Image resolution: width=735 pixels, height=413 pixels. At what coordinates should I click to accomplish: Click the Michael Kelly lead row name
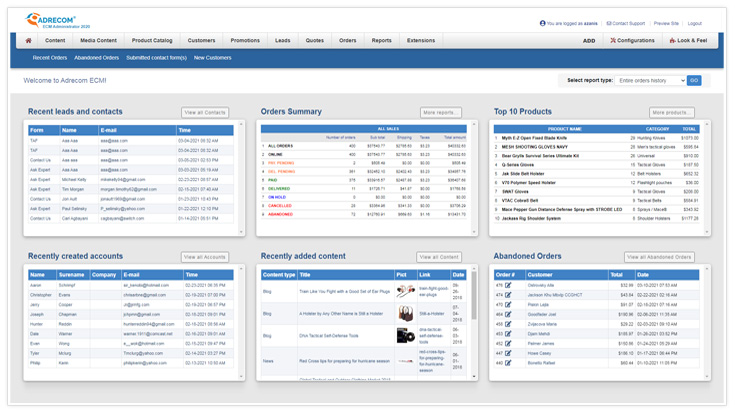point(74,180)
